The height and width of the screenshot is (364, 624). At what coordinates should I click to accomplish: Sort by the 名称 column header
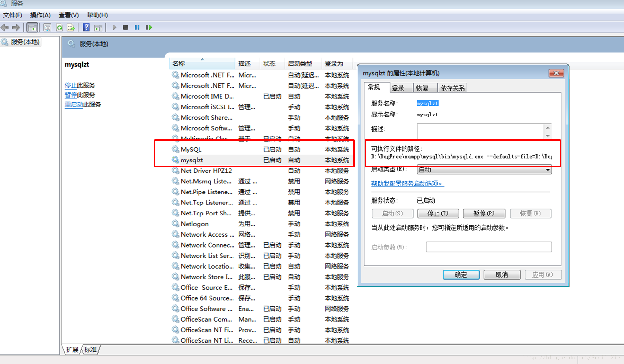point(202,63)
